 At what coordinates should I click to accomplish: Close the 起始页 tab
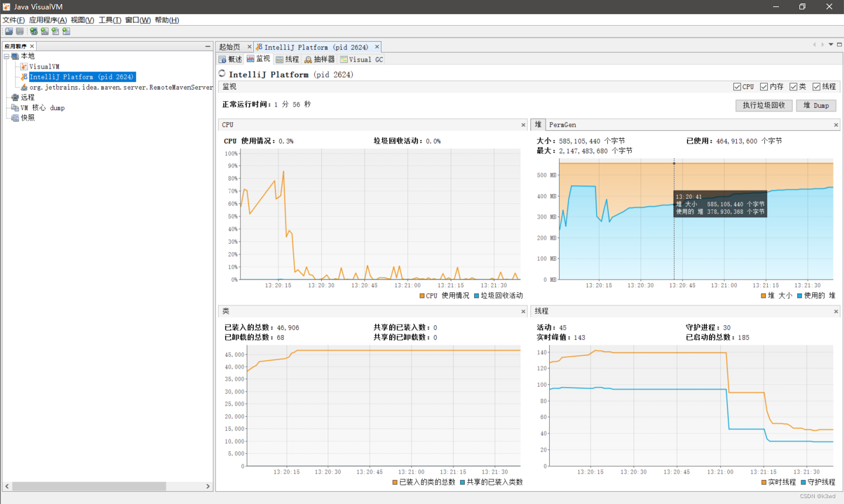click(x=249, y=47)
